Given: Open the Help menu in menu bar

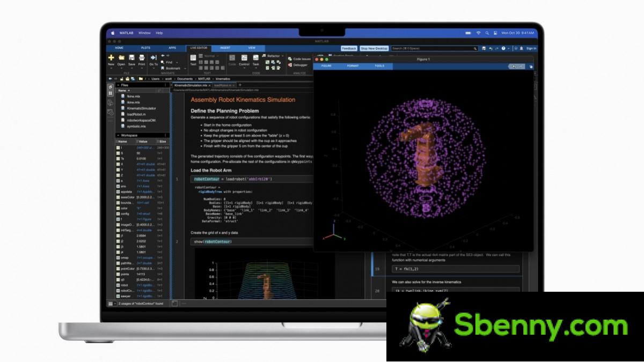Looking at the screenshot, I should [x=159, y=33].
